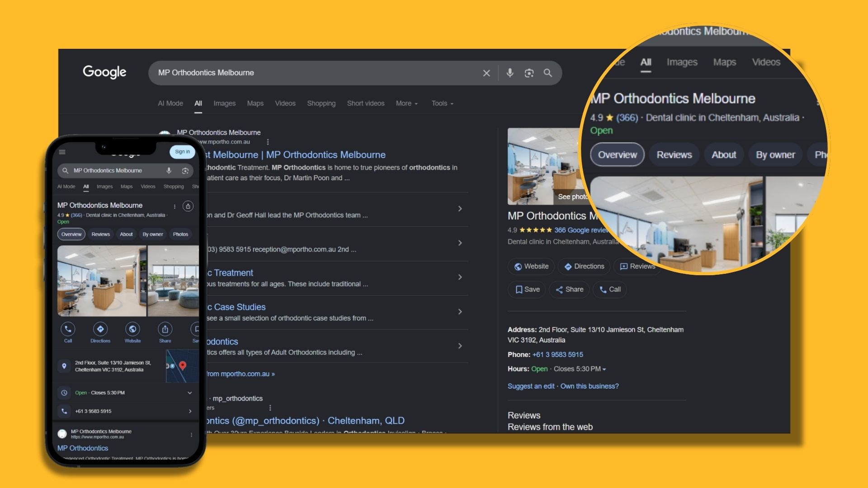Tap the Call icon on the mobile panel
The image size is (868, 488).
coord(68,329)
